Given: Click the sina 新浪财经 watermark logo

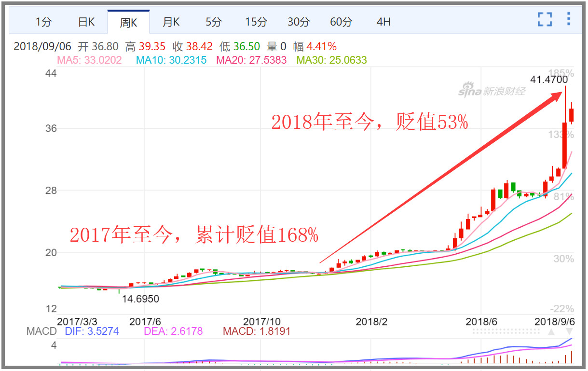Looking at the screenshot, I should click(x=492, y=91).
